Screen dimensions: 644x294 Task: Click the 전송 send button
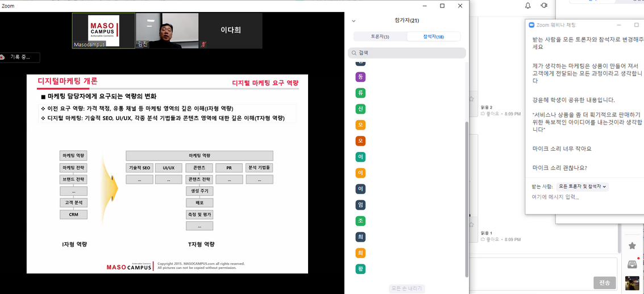point(604,283)
